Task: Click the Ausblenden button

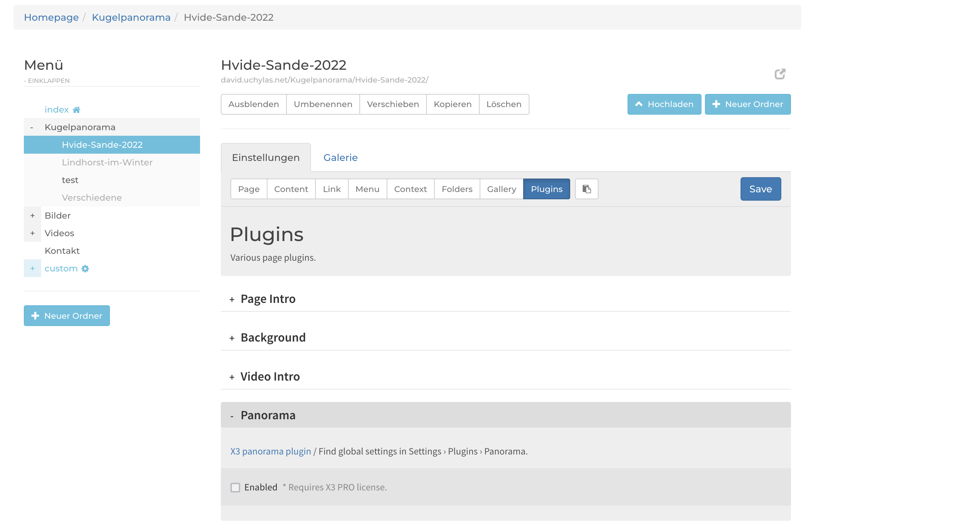Action: tap(254, 104)
